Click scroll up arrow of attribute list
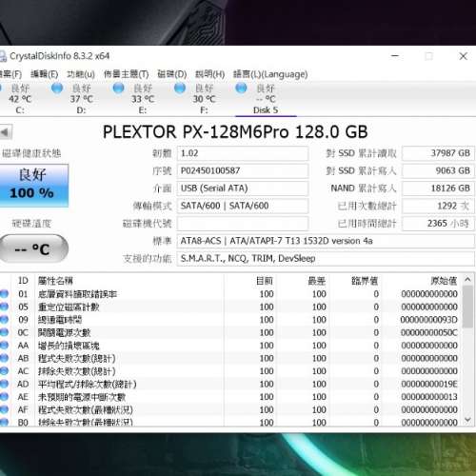 click(x=467, y=280)
